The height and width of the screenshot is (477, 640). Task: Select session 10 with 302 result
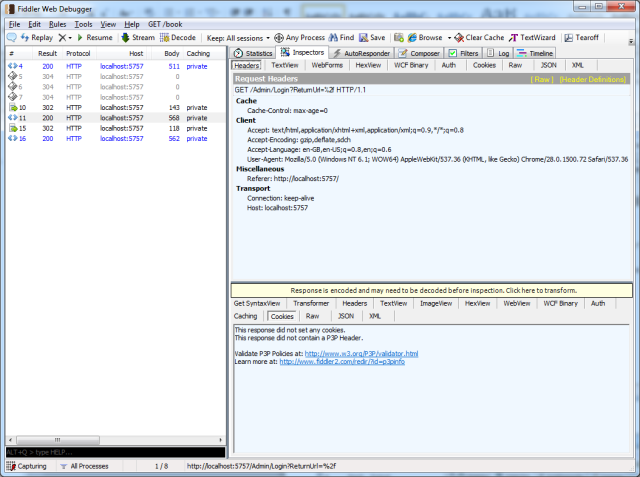(116, 108)
